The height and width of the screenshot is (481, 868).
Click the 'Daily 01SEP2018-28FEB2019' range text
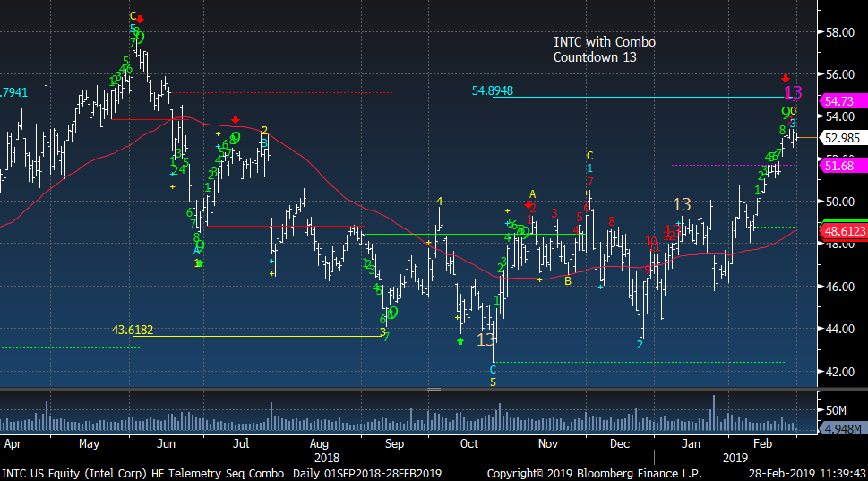[x=367, y=474]
